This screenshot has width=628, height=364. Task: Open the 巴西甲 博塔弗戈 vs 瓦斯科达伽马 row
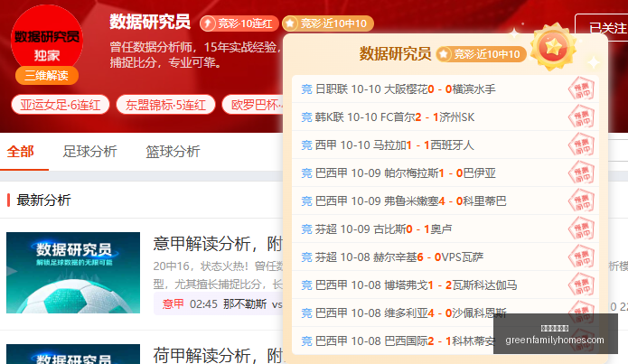coord(445,285)
